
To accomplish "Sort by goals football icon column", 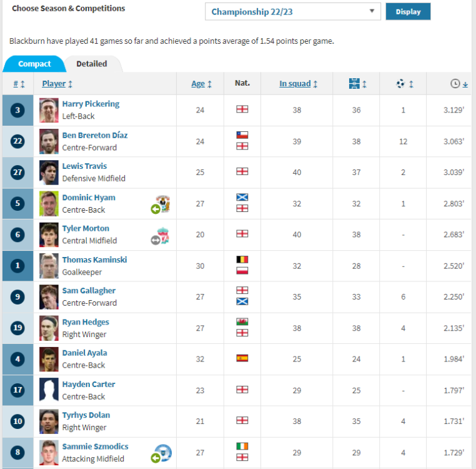I will click(404, 84).
